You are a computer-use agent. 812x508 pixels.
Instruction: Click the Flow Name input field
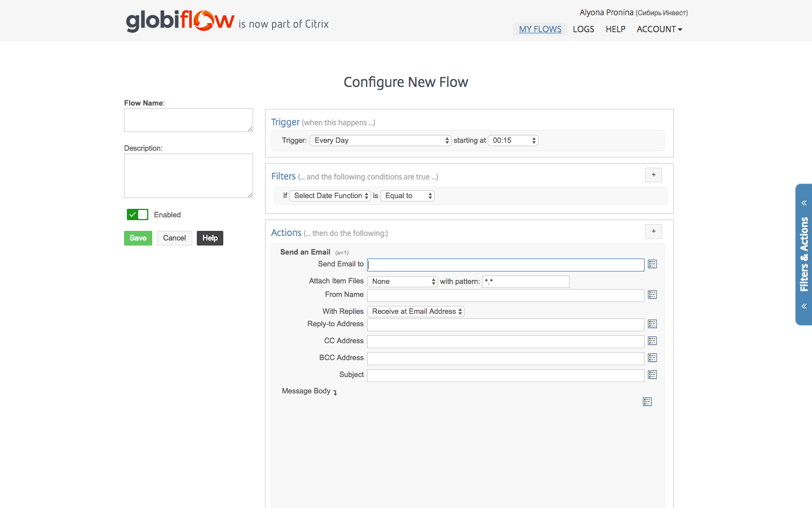tap(188, 120)
